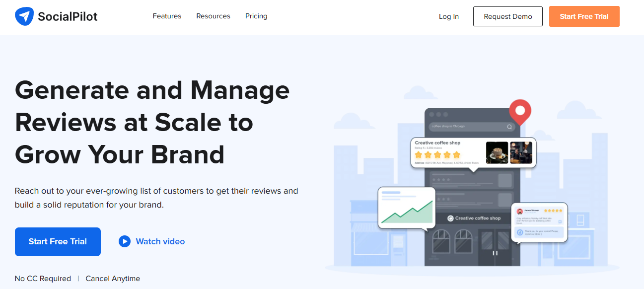Click the Log In link
The width and height of the screenshot is (644, 289).
pyautogui.click(x=448, y=16)
